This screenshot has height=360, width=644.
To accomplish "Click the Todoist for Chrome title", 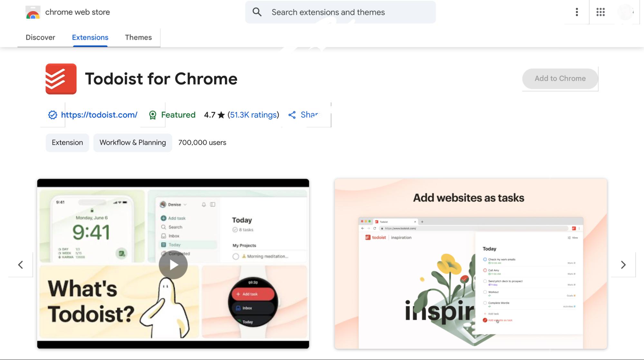I will coord(161,79).
